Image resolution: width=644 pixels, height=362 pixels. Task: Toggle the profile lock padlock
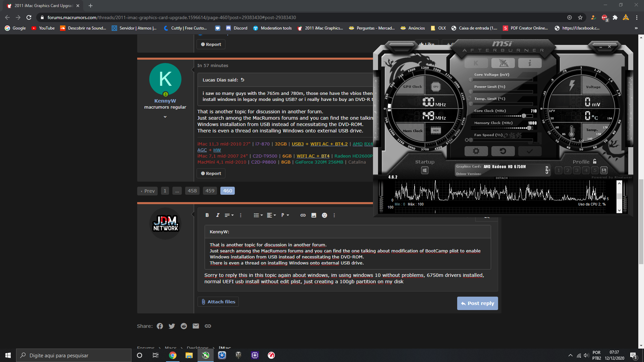[x=595, y=161]
